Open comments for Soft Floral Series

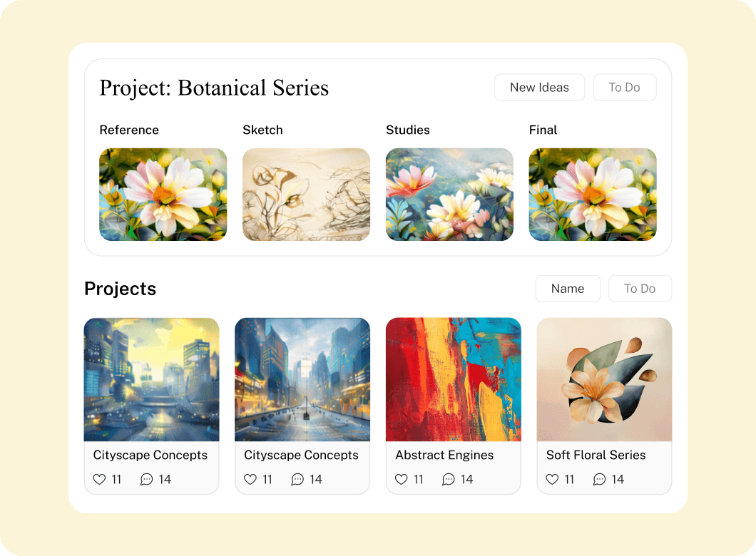pyautogui.click(x=599, y=480)
